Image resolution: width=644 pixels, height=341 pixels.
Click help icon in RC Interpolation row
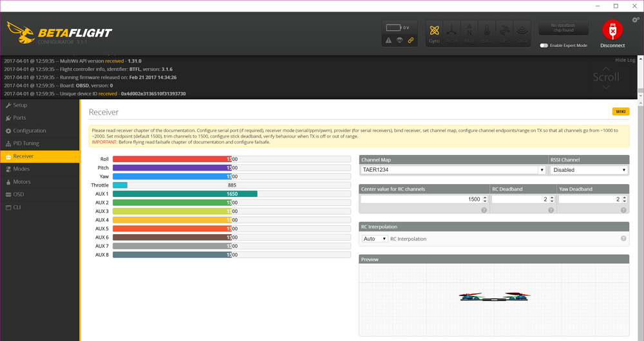(623, 239)
